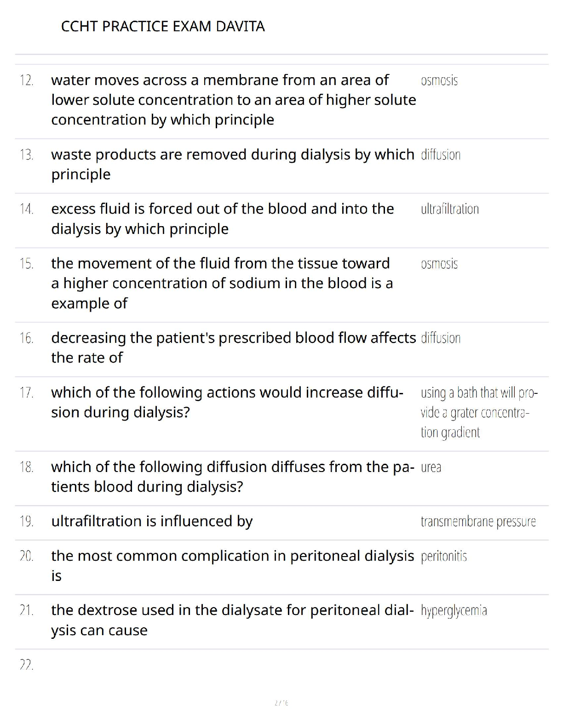Select the "diffusion" answer for question 13

pyautogui.click(x=441, y=155)
